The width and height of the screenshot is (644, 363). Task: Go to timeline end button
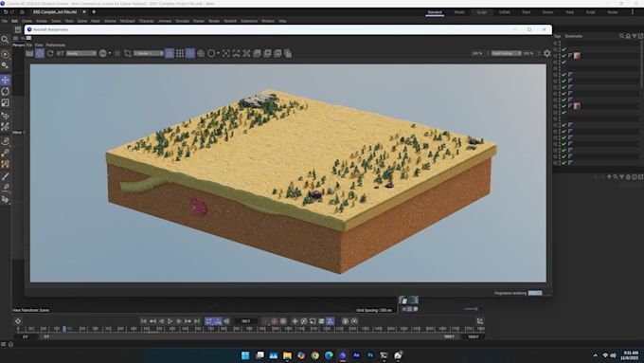[x=197, y=321]
